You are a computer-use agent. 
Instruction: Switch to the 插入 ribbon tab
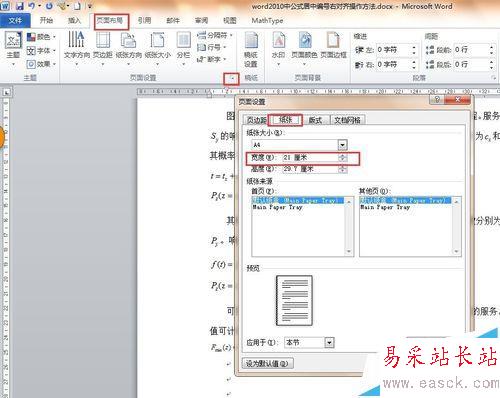point(74,21)
